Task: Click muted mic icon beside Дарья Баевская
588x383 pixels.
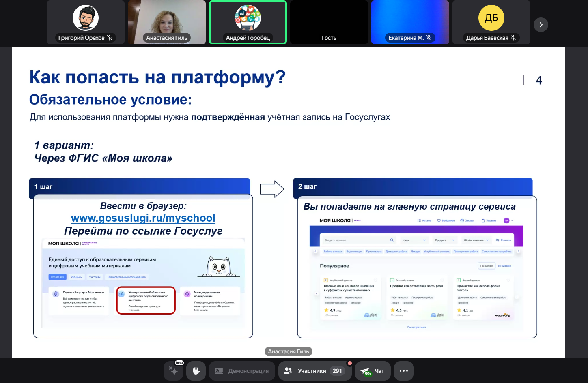Action: point(513,38)
